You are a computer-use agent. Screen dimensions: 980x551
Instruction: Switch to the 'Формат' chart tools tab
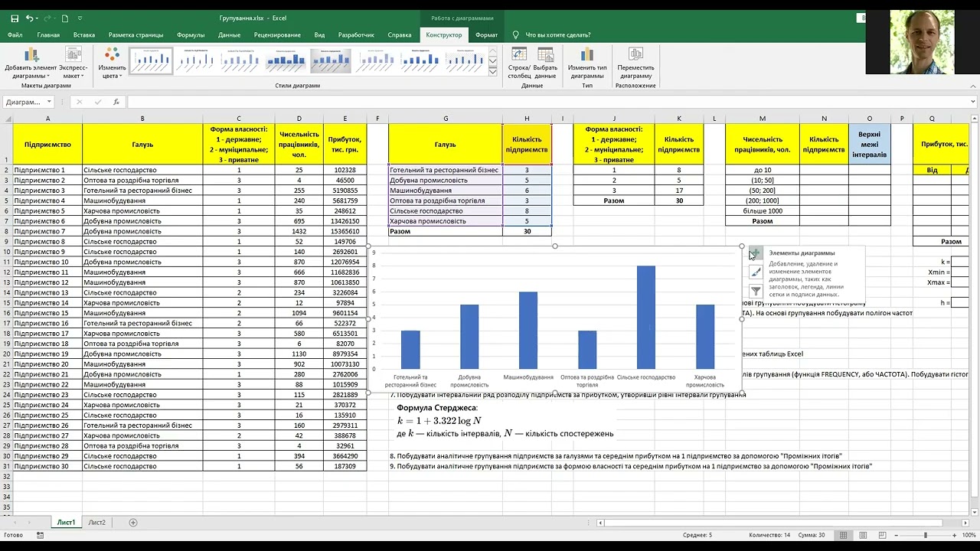pyautogui.click(x=486, y=34)
